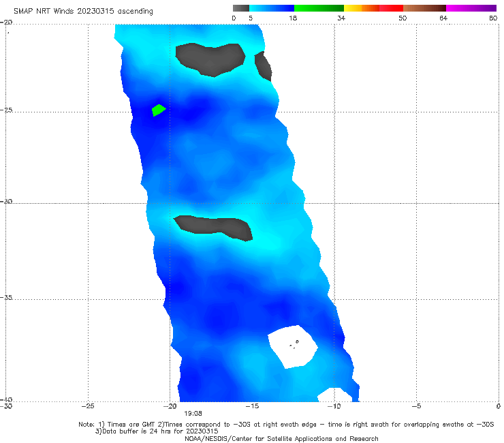
Task: Click the swath time label '19:08'
Action: 193,414
